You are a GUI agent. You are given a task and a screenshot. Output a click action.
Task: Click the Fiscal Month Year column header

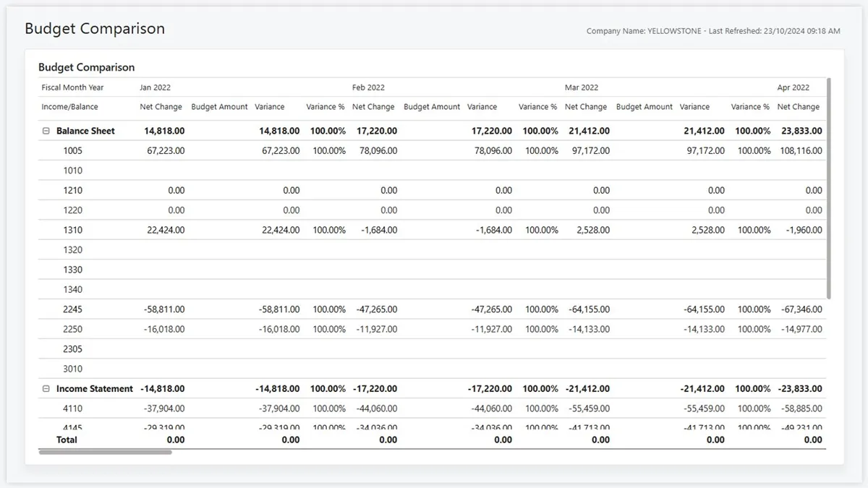click(x=72, y=87)
